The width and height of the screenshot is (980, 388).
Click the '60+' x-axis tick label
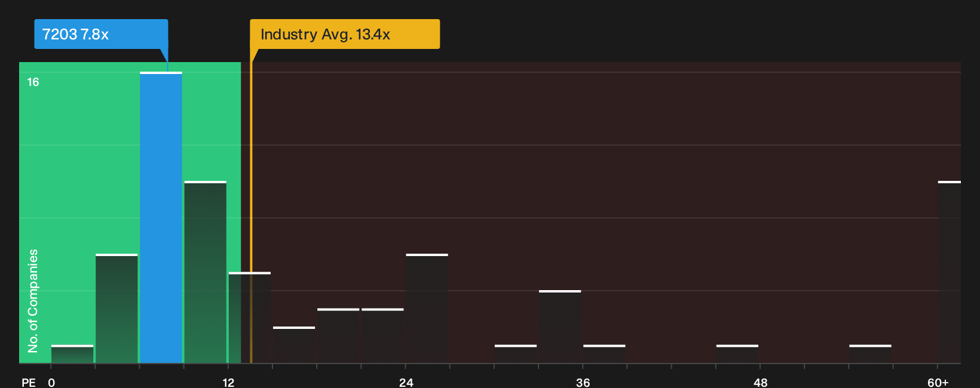pyautogui.click(x=938, y=383)
